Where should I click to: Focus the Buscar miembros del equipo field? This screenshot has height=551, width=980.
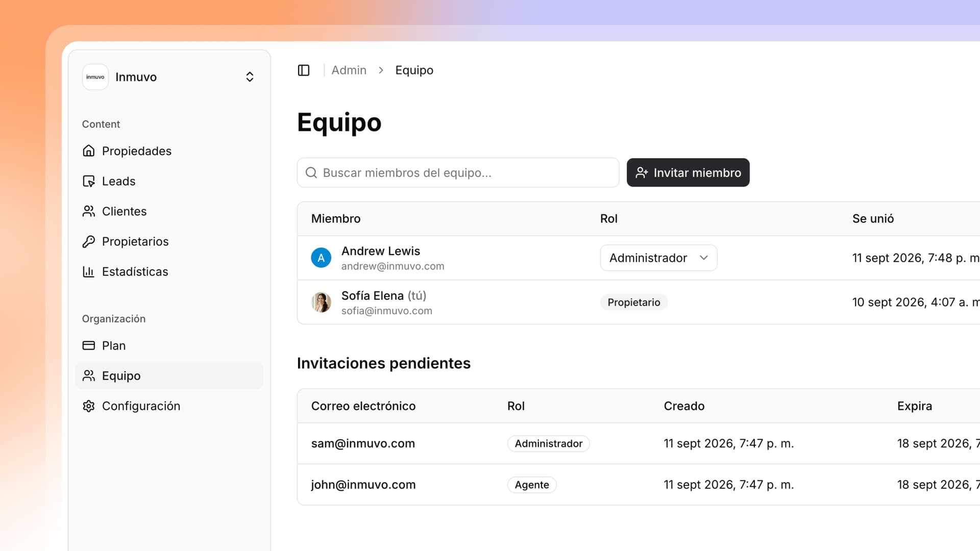point(458,172)
